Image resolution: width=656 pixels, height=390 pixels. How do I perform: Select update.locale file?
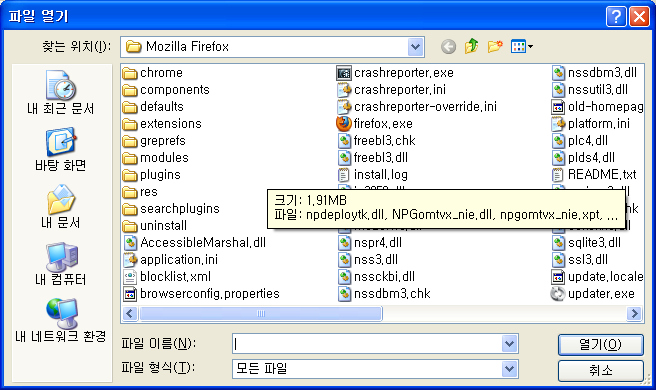pyautogui.click(x=597, y=277)
